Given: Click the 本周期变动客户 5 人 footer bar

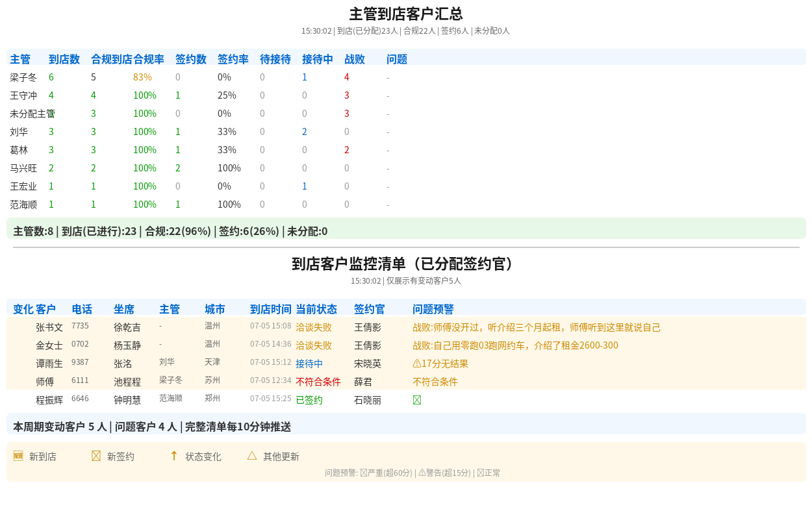Looking at the screenshot, I should click(406, 424).
